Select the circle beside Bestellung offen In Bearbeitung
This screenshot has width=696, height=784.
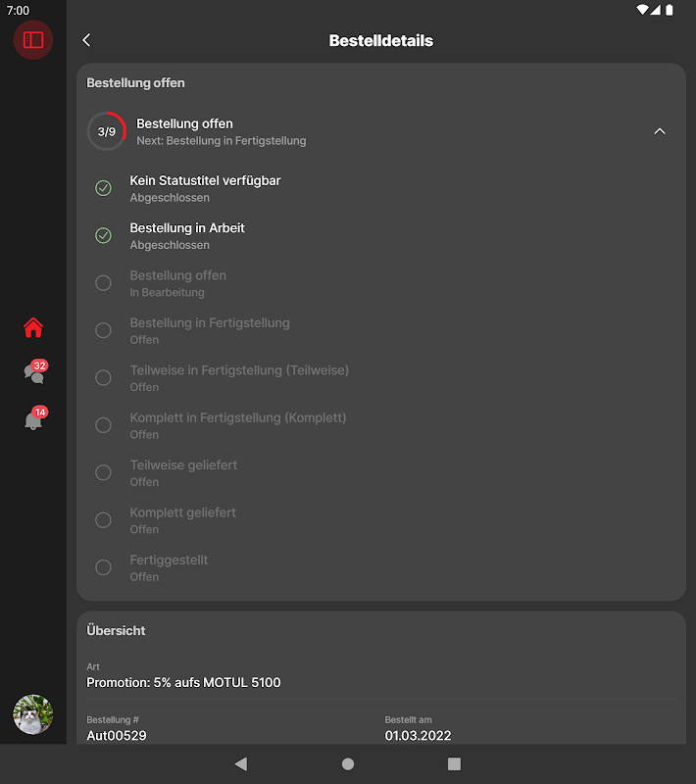(x=104, y=283)
